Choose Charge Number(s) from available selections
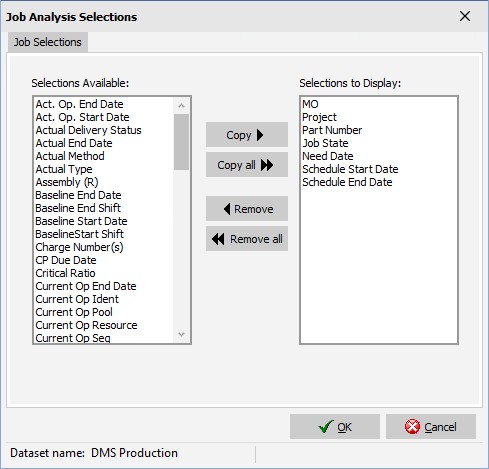The width and height of the screenshot is (489, 469). (x=79, y=247)
